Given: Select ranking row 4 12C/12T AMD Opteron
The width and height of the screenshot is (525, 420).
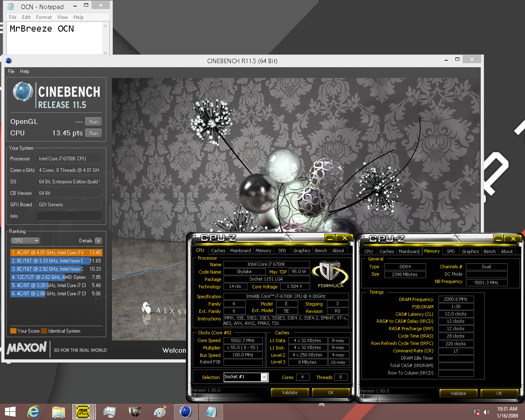Looking at the screenshot, I should click(56, 277).
